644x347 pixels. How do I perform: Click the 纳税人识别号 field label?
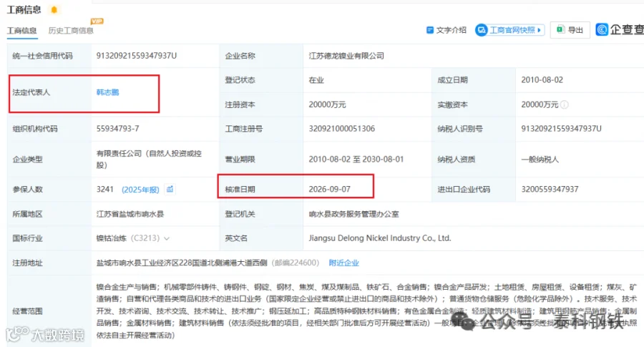coord(459,129)
